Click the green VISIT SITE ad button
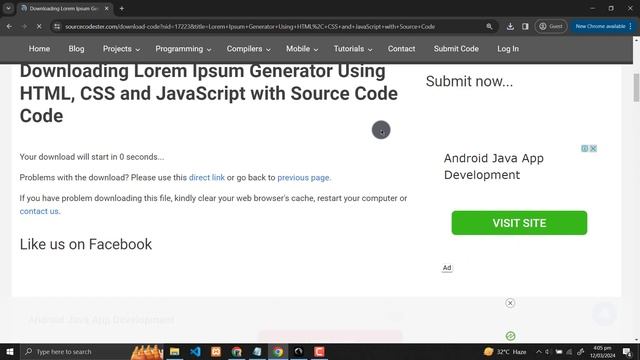Viewport: 640px width, 360px height. [x=519, y=223]
